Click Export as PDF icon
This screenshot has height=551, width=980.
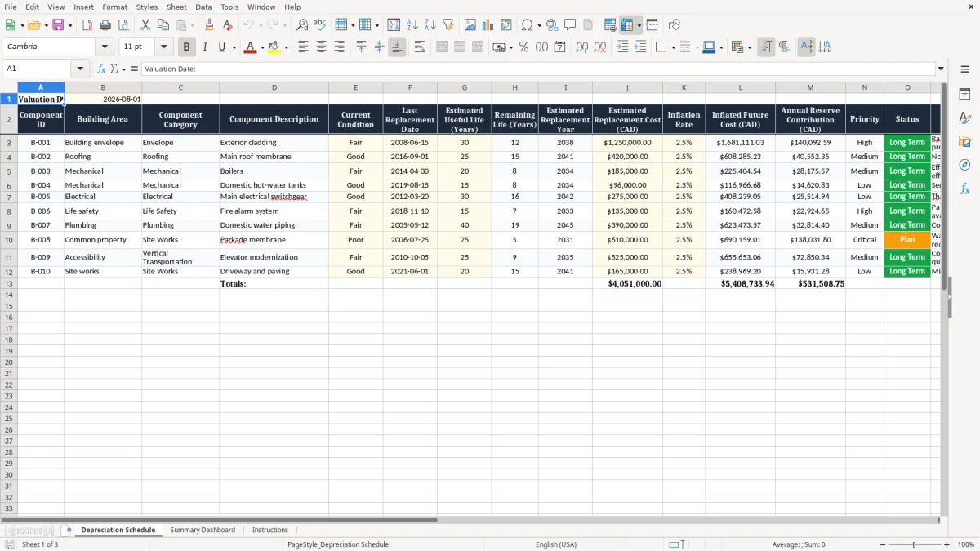[x=87, y=25]
